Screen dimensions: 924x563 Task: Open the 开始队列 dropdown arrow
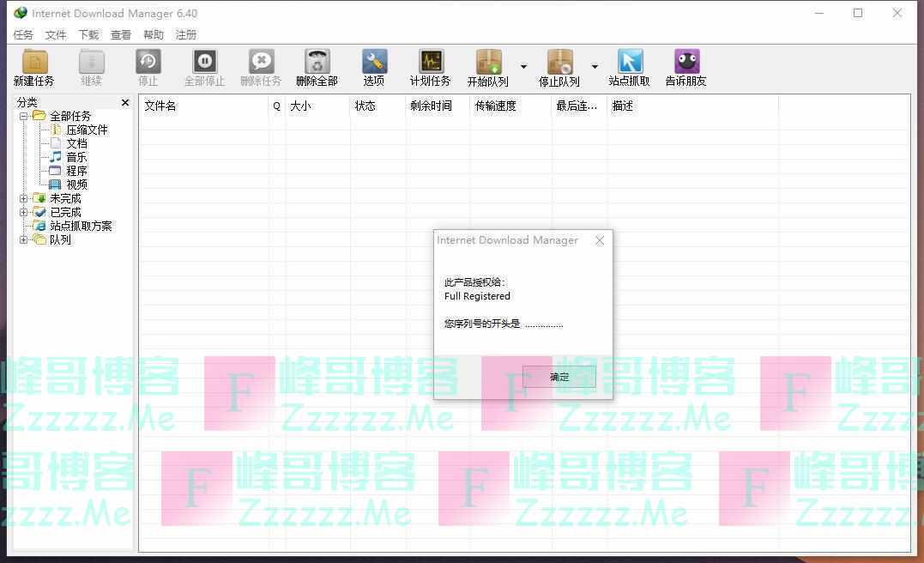tap(523, 67)
